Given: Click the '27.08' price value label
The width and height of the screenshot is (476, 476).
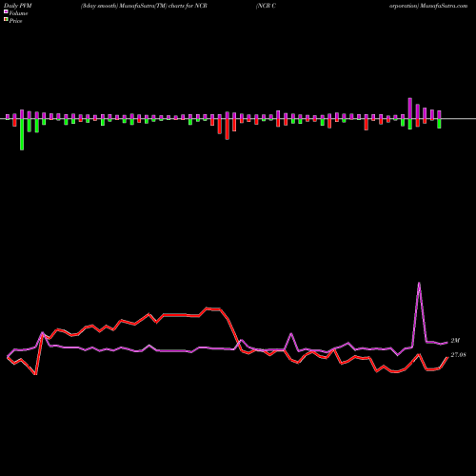Looking at the screenshot, I should click(458, 355).
